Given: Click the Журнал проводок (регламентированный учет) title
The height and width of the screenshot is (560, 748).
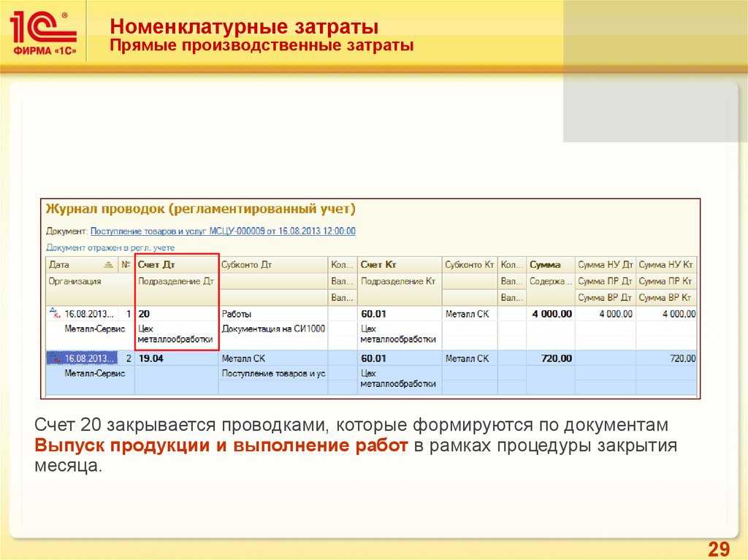Looking at the screenshot, I should click(x=200, y=209).
